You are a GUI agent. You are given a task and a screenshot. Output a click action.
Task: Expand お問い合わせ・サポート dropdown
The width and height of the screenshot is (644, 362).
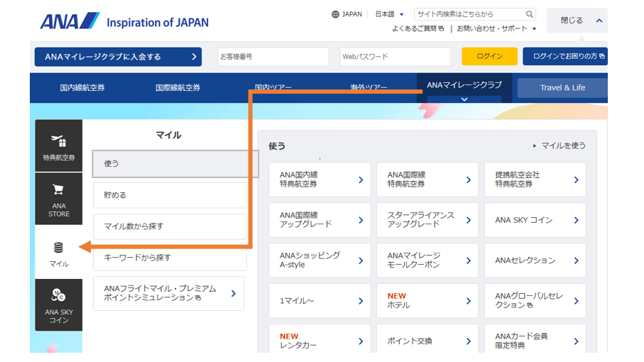point(496,28)
